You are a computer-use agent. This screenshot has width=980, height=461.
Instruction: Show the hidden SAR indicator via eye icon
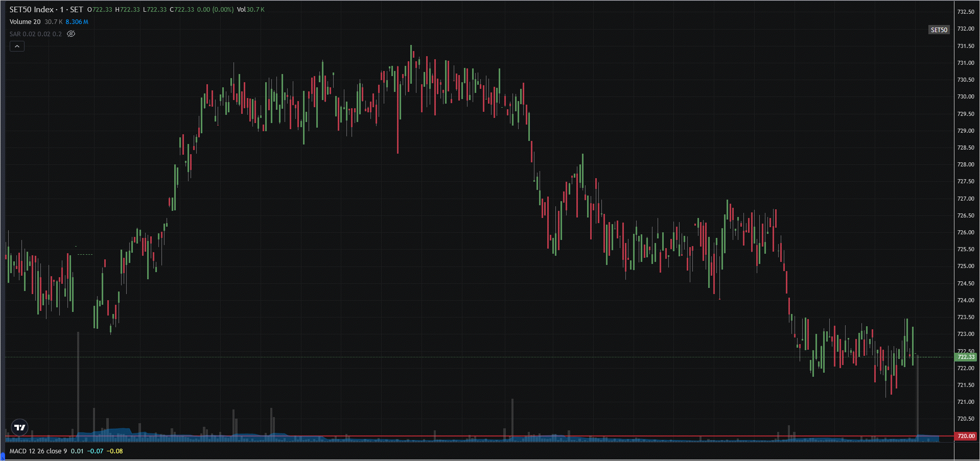[71, 34]
